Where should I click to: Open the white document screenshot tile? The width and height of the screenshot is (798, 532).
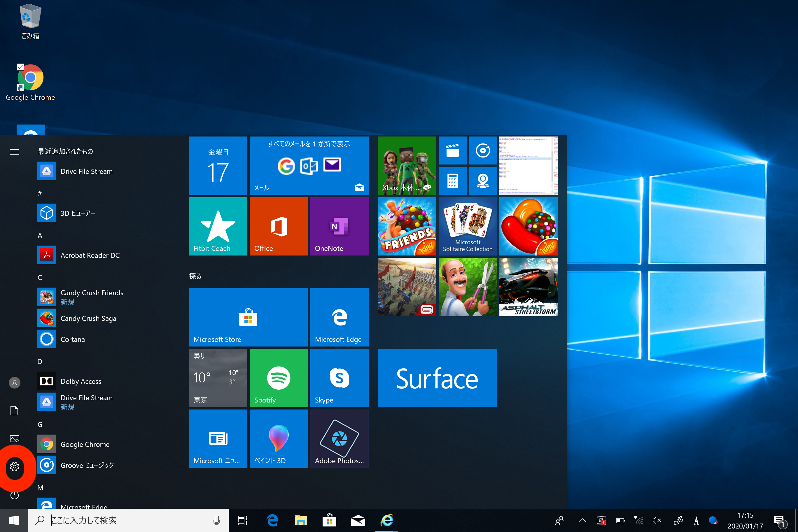pos(528,166)
